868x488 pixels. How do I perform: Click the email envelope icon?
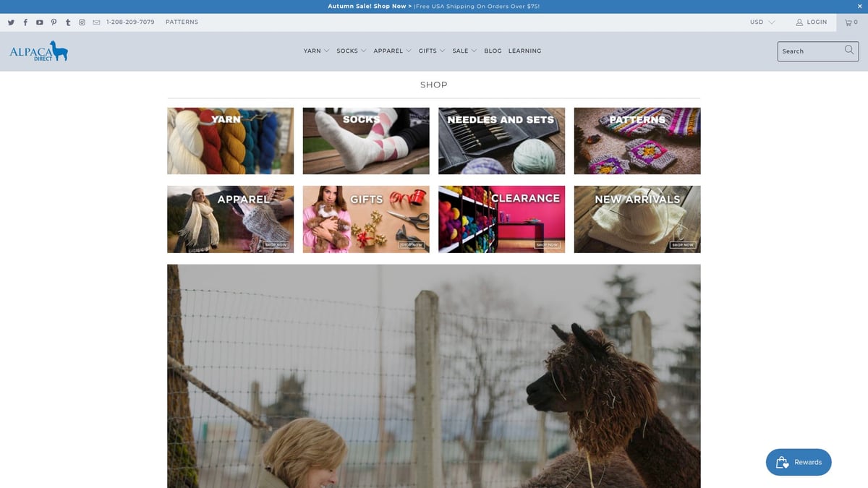(96, 22)
